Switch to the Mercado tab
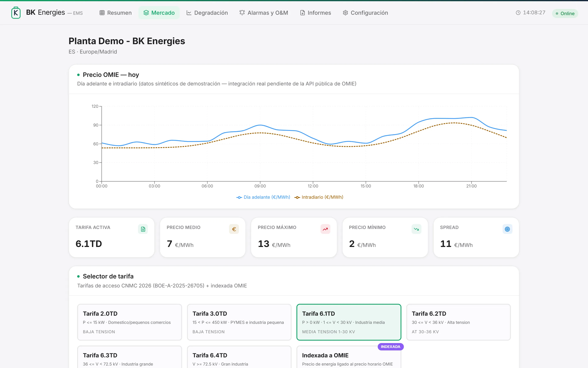588x368 pixels. [x=159, y=13]
